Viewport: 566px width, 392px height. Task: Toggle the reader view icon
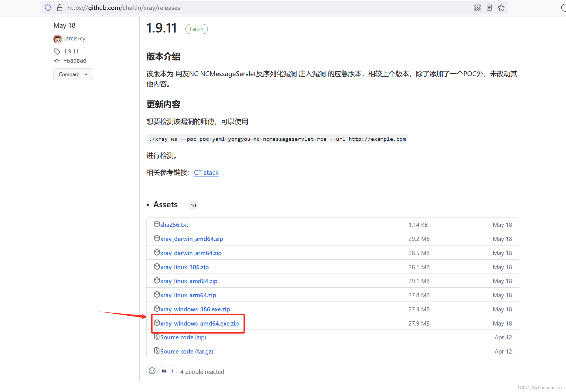tap(489, 8)
